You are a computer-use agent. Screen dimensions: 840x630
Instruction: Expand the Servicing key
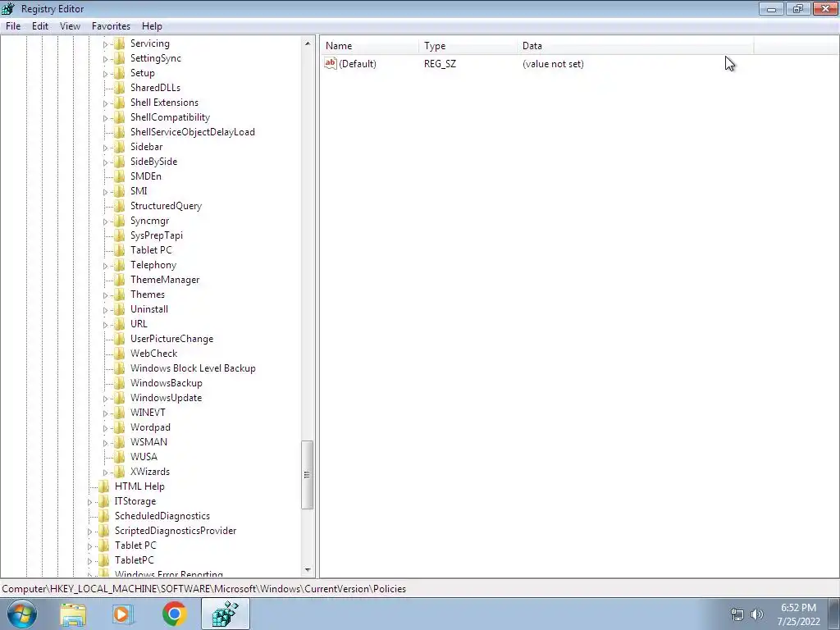click(x=105, y=44)
